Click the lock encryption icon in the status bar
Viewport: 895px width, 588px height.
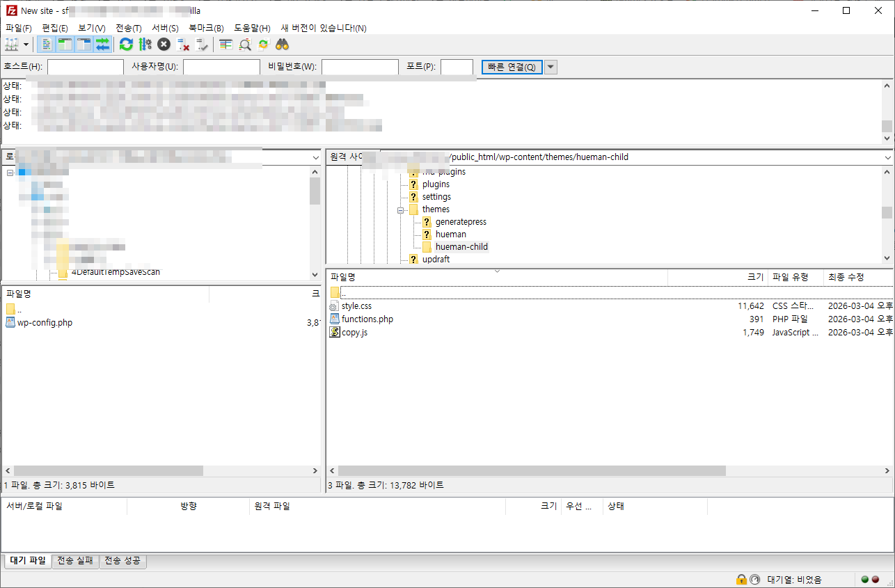coord(742,579)
